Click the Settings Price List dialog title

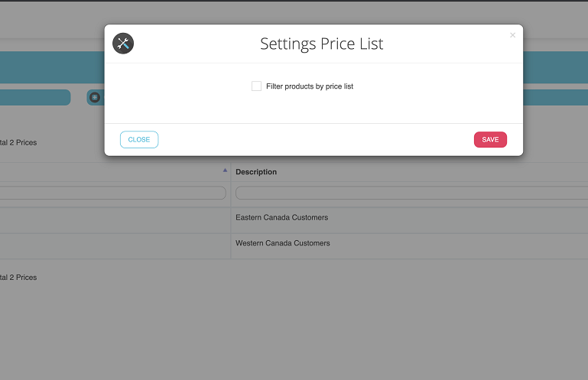coord(321,44)
